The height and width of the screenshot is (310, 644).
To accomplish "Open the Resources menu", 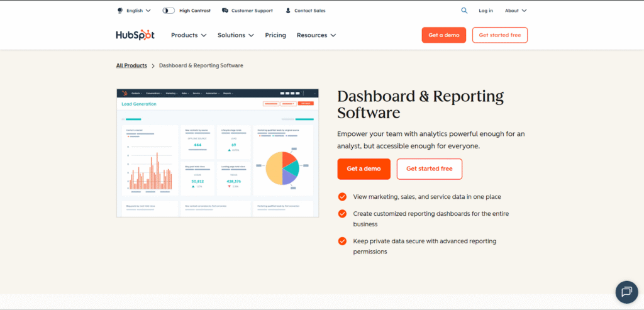I will click(x=316, y=35).
